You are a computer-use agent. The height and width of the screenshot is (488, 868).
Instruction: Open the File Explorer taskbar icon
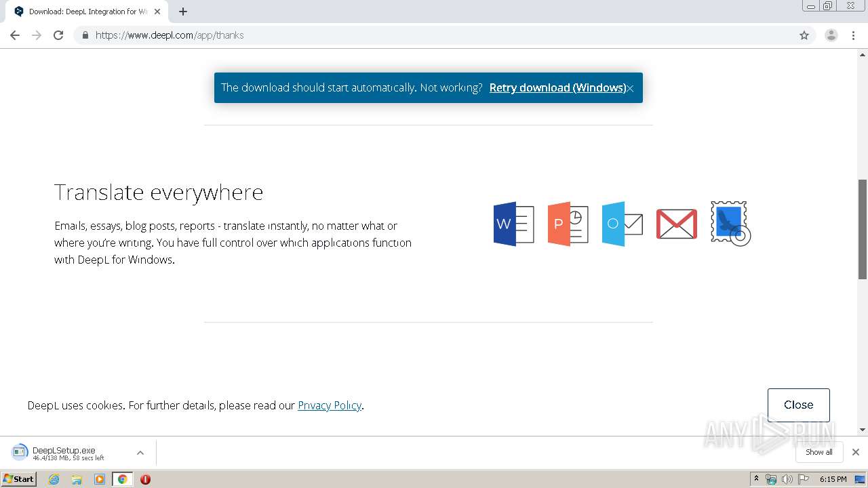(77, 479)
